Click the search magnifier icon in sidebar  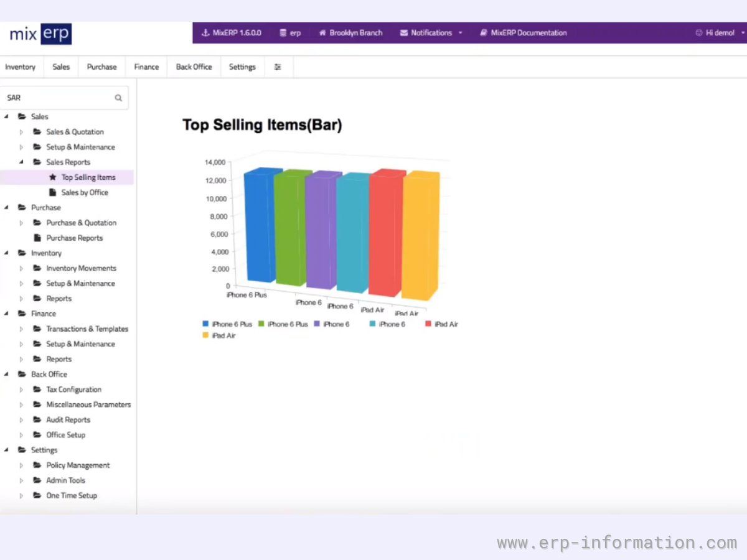(118, 98)
